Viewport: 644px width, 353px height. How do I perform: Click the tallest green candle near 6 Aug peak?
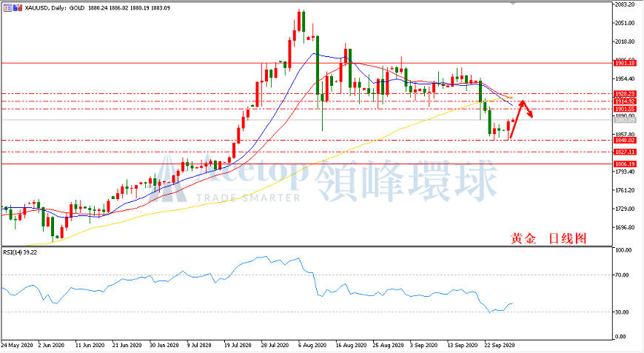click(318, 73)
